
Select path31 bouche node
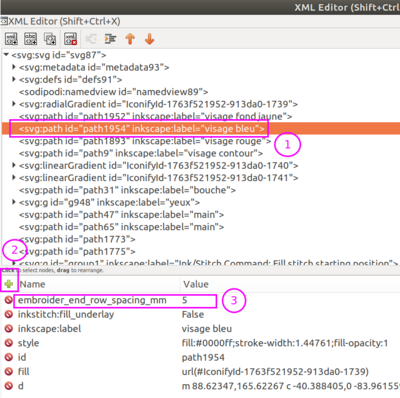[127, 190]
